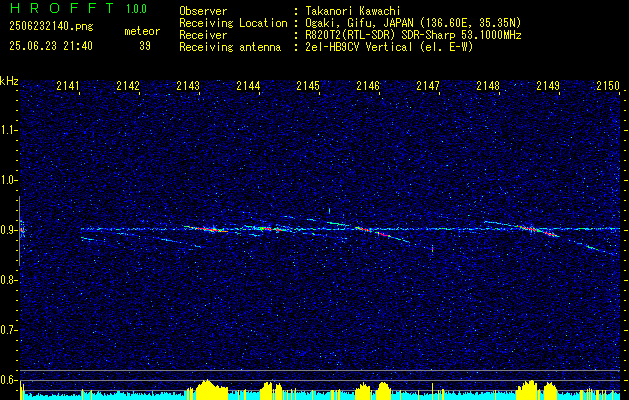Click the 2143 time marker
629x400 pixels.
click(x=188, y=85)
